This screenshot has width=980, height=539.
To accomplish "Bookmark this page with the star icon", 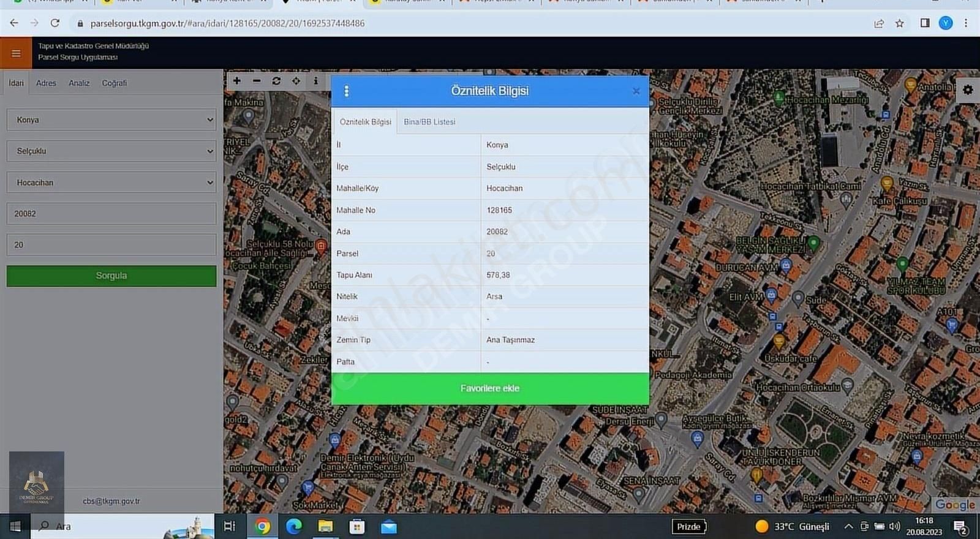I will (899, 23).
